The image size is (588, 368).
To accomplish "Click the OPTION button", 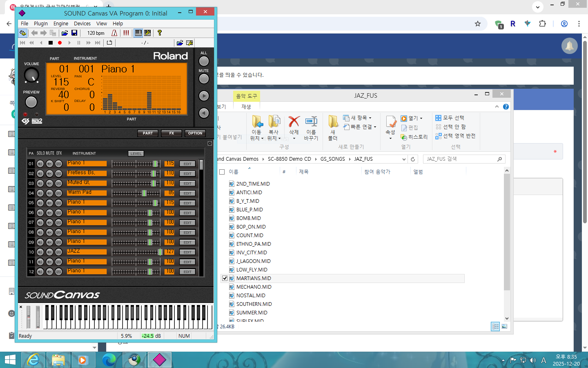I will click(195, 133).
